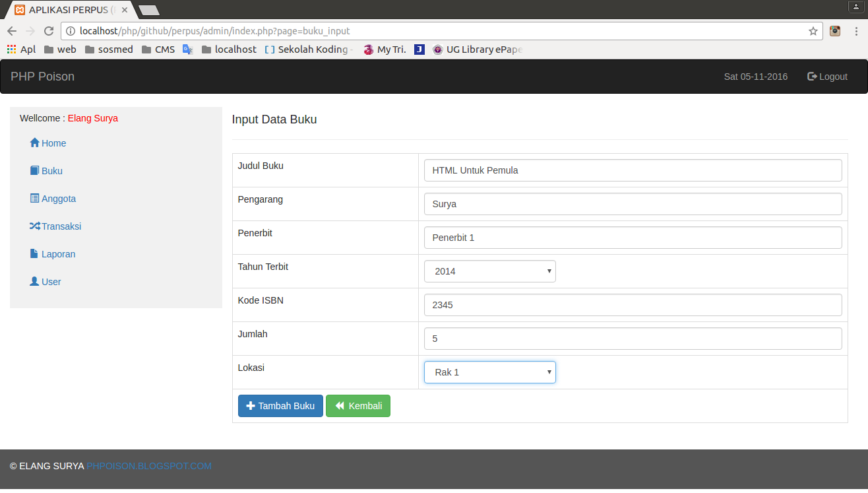Click the Judul Buku input field
This screenshot has width=868, height=493.
pyautogui.click(x=632, y=170)
